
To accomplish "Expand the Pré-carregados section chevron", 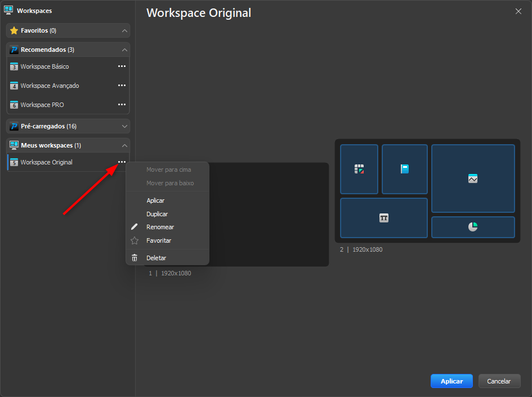I will (124, 126).
